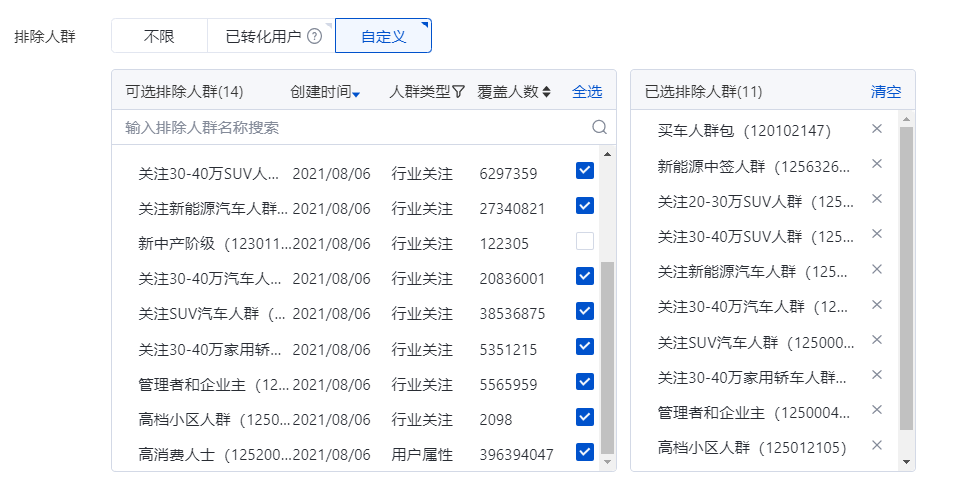The height and width of the screenshot is (488, 954).
Task: Remove 关注30-40万SUV人群 from selected list
Action: tap(877, 234)
